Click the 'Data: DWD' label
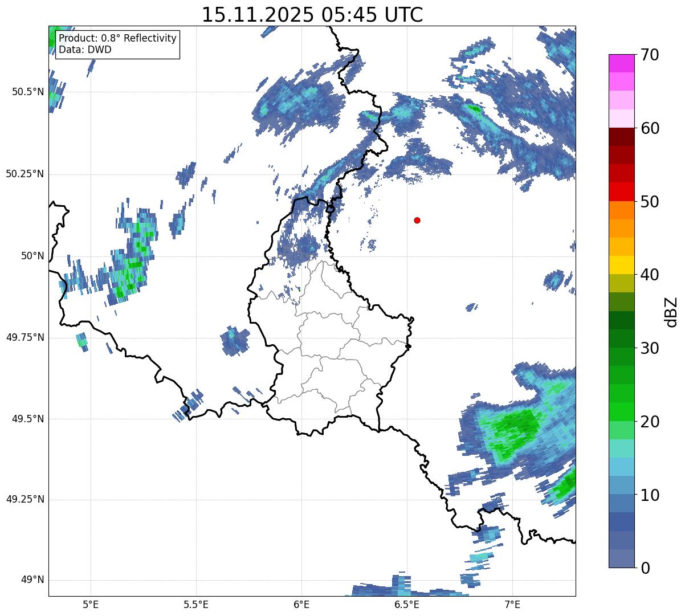The width and height of the screenshot is (685, 616). (x=85, y=50)
